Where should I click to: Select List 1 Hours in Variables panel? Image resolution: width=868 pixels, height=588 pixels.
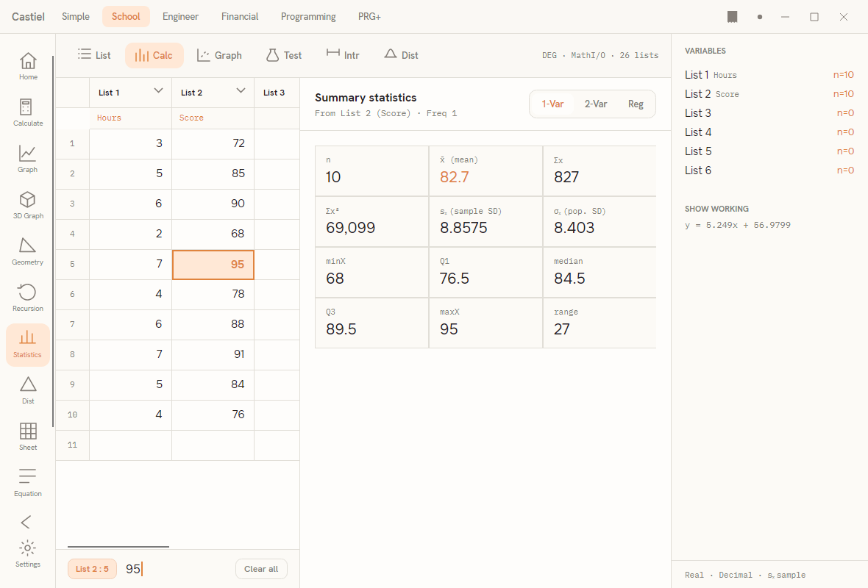tap(769, 75)
